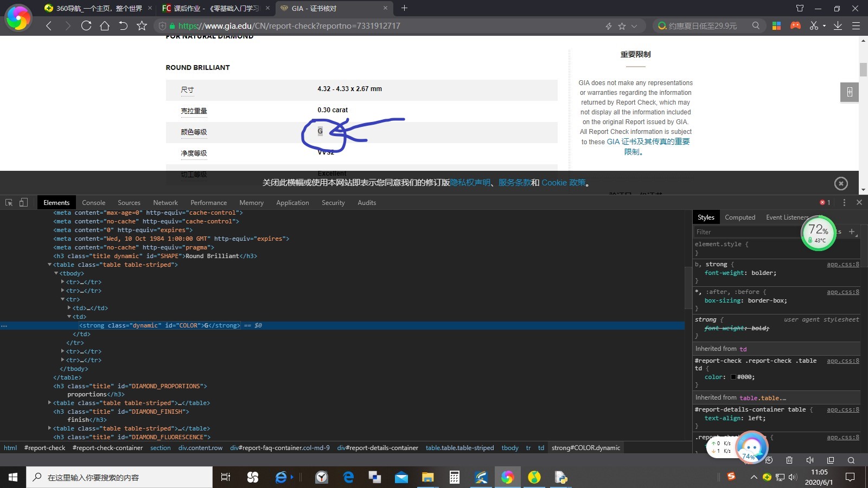Open the browser hamburger menu
The image size is (868, 488).
pyautogui.click(x=856, y=25)
